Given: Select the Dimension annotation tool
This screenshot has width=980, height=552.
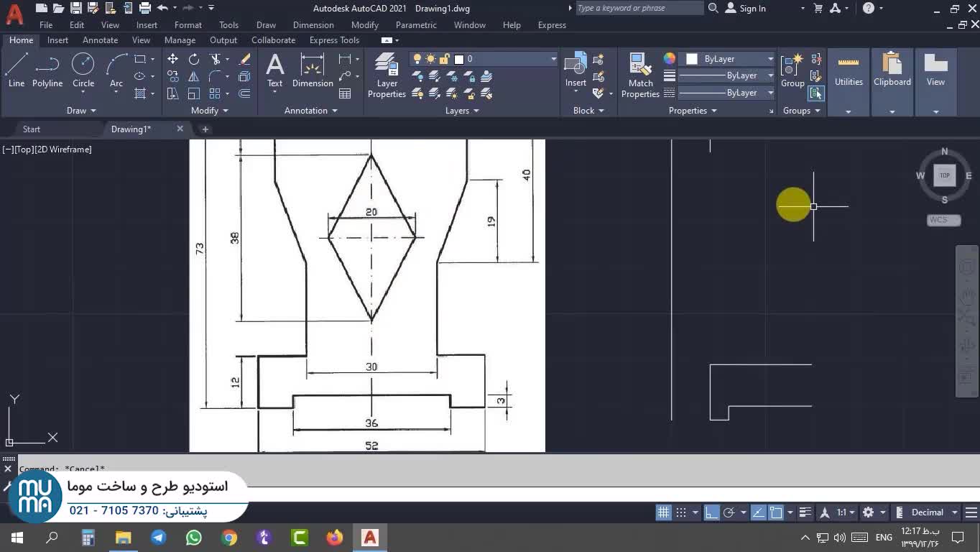Looking at the screenshot, I should (x=313, y=71).
